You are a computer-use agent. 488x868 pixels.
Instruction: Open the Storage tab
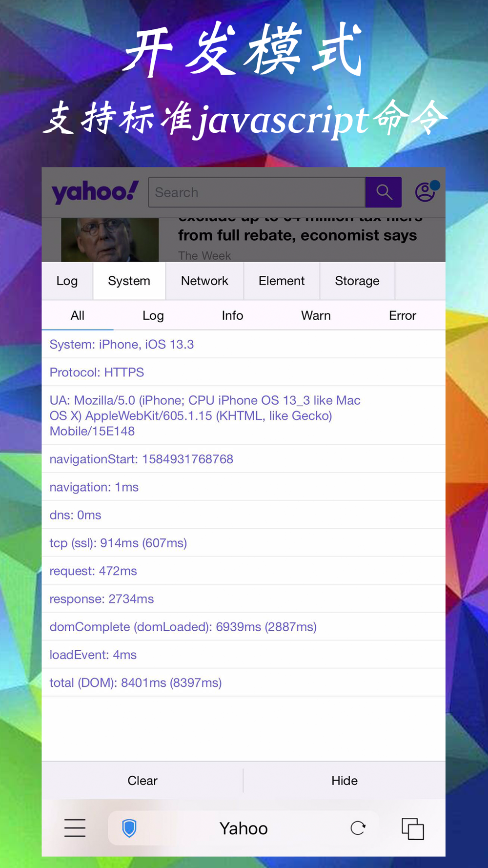coord(357,281)
